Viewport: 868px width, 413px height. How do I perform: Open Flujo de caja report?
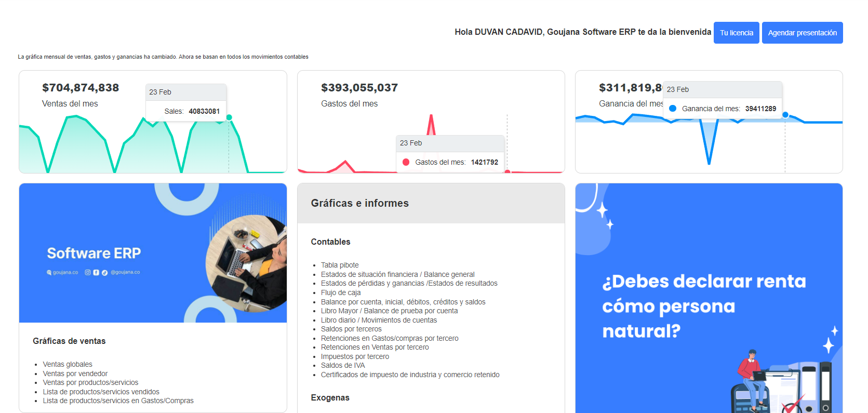pos(341,292)
